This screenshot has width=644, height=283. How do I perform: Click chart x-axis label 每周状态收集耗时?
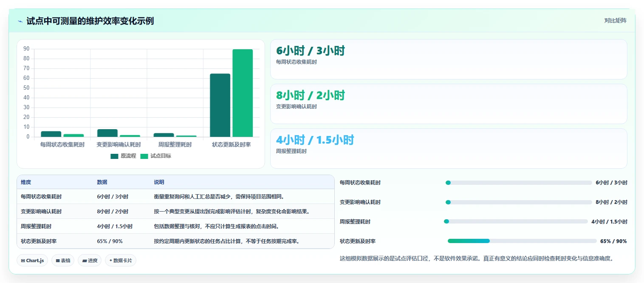point(62,144)
